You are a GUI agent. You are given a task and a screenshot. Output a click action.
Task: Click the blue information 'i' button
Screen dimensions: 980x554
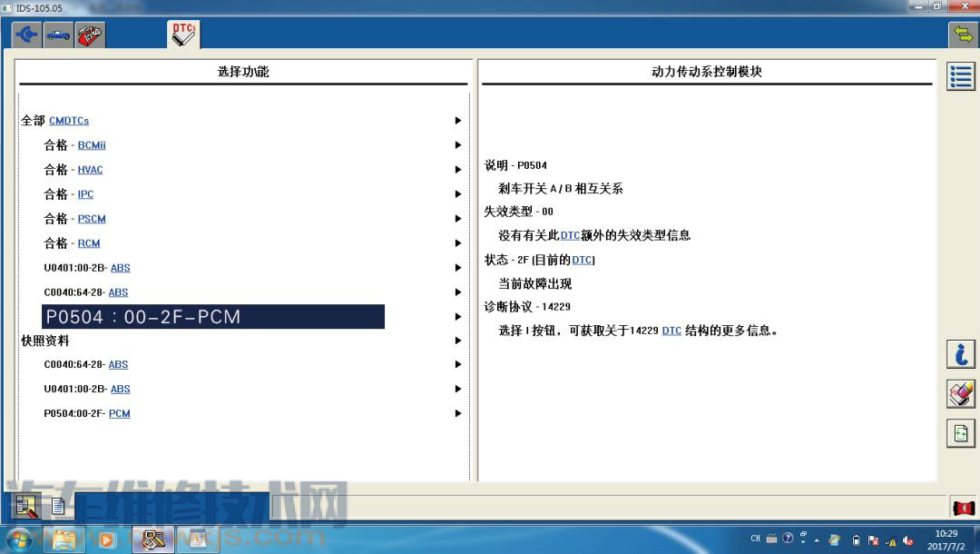(x=961, y=353)
